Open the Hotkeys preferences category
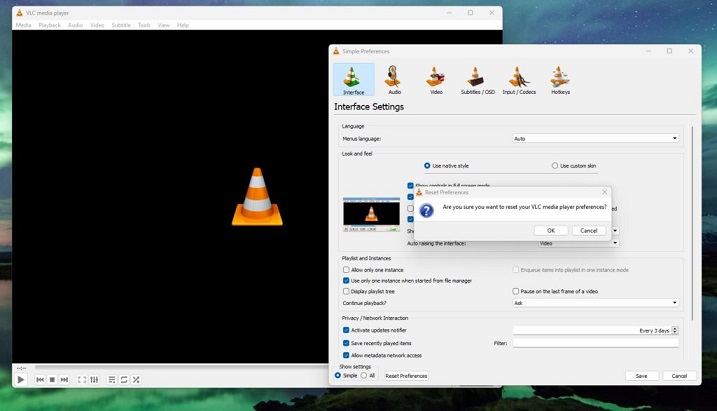The width and height of the screenshot is (717, 411). click(x=560, y=80)
